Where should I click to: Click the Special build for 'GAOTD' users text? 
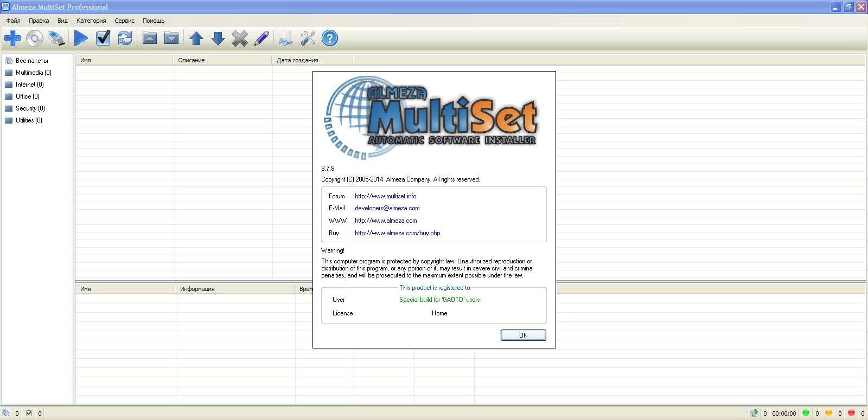(x=439, y=300)
